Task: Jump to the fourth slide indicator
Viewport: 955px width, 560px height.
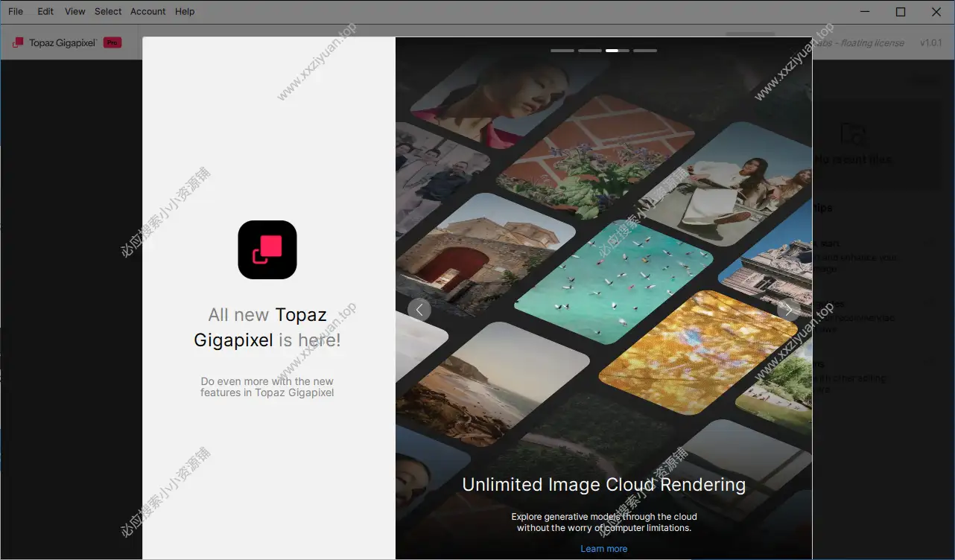Action: 645,51
